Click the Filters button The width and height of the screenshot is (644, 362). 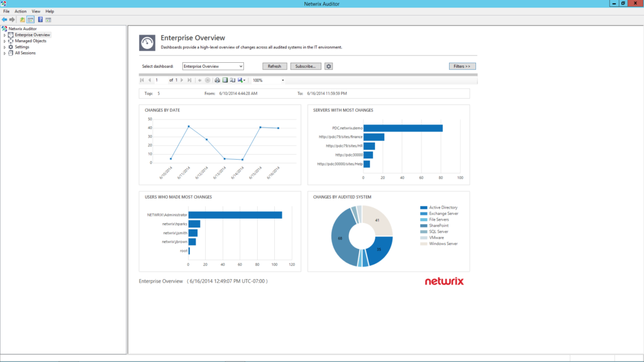pos(462,65)
